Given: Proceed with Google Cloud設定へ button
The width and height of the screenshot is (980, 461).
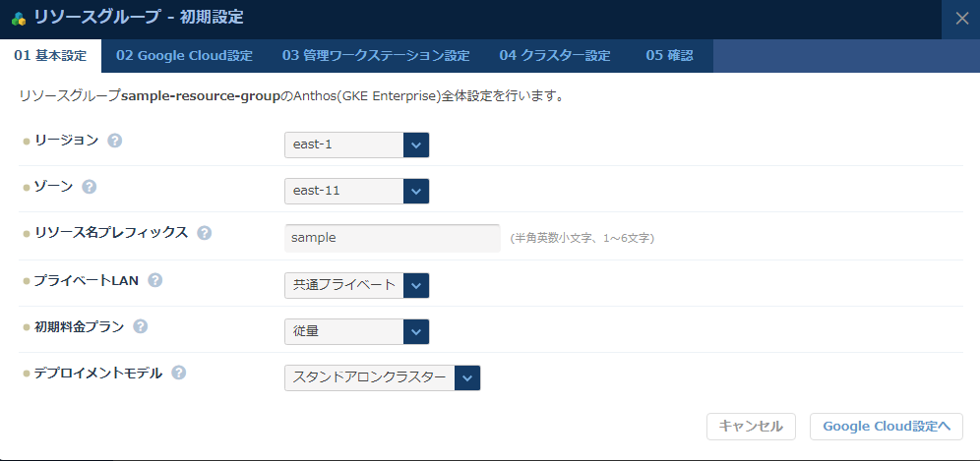Looking at the screenshot, I should tap(886, 426).
